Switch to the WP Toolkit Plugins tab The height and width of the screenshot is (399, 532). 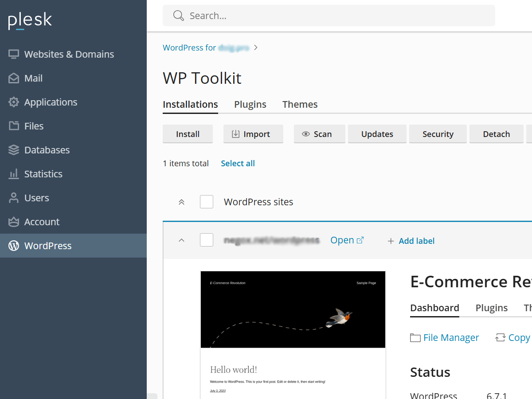250,104
